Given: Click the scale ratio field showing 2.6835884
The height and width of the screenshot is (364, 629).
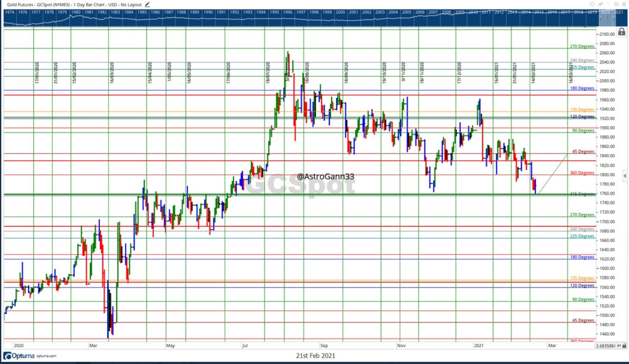Looking at the screenshot, I should (606, 346).
